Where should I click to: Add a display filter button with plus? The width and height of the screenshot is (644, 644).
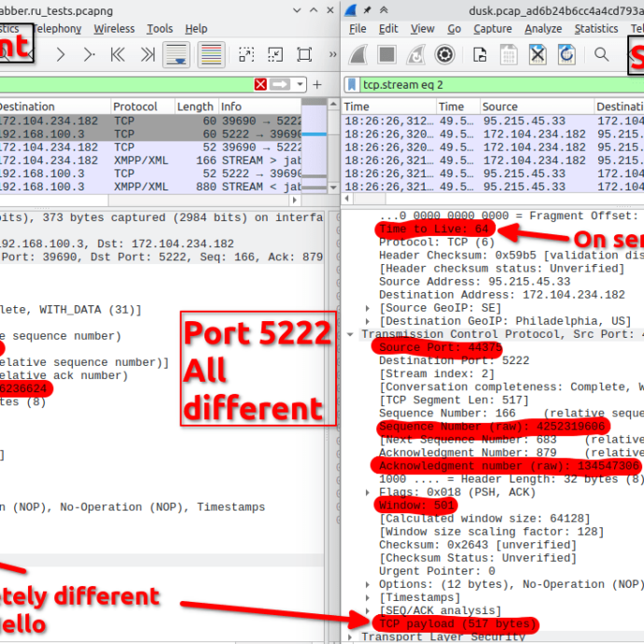[x=317, y=85]
